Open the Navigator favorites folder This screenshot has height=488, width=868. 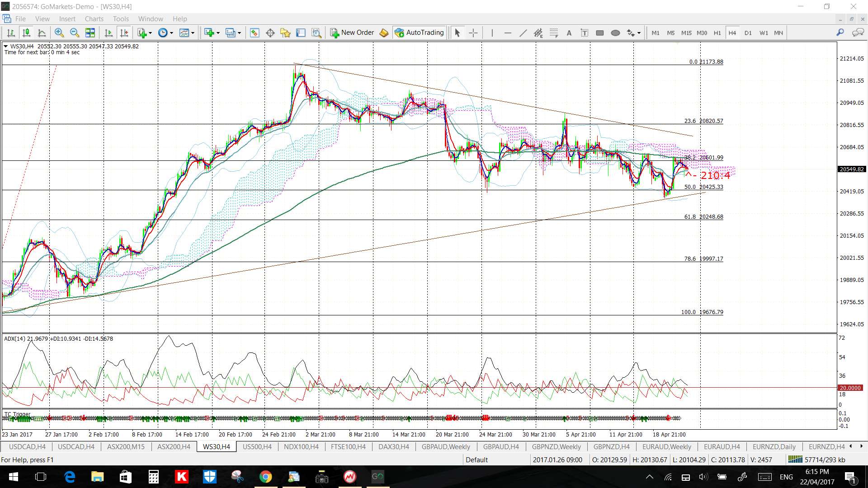click(x=285, y=33)
